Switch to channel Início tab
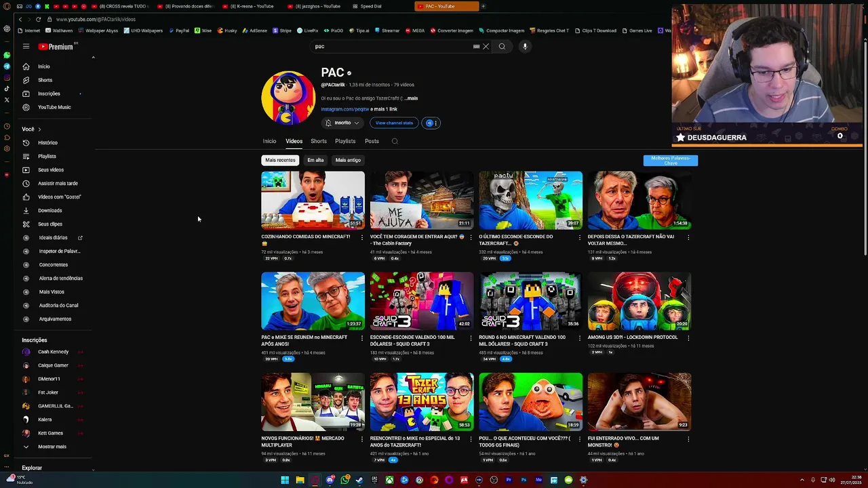 (269, 141)
